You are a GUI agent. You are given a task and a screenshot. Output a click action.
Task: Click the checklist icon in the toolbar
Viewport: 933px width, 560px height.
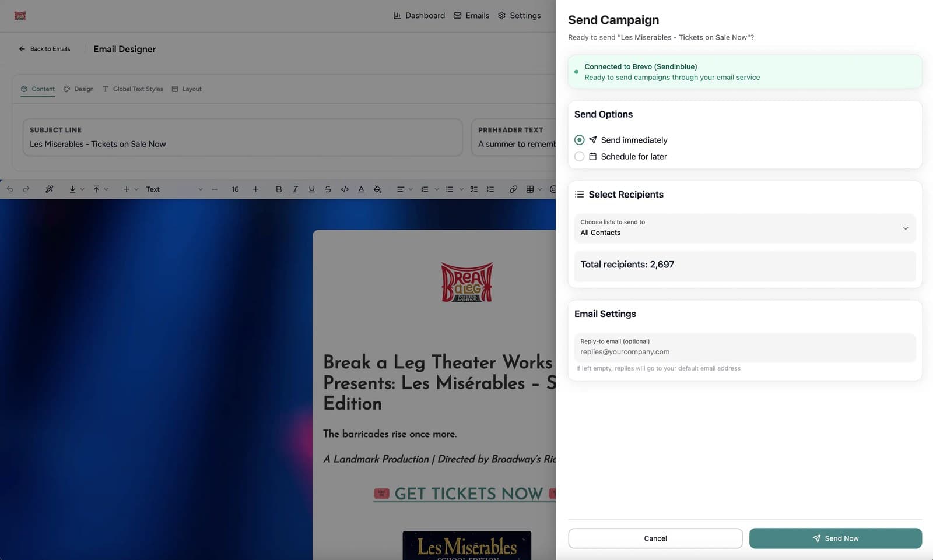pos(473,189)
